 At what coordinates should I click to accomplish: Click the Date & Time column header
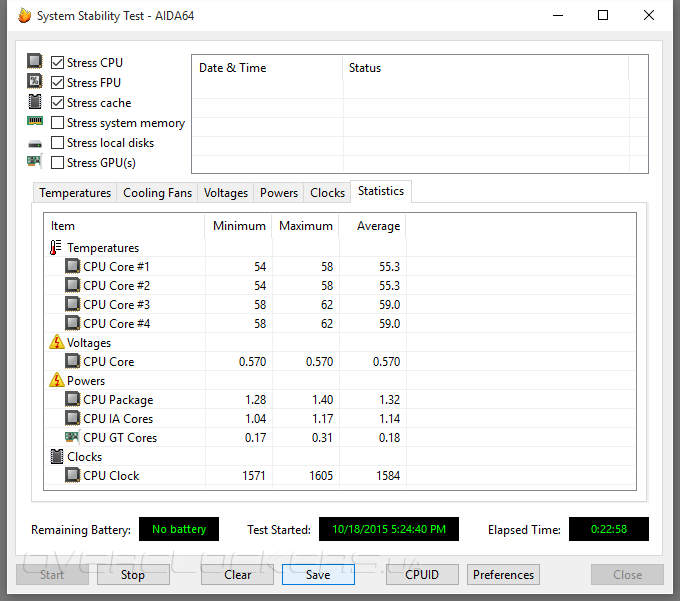pos(267,68)
